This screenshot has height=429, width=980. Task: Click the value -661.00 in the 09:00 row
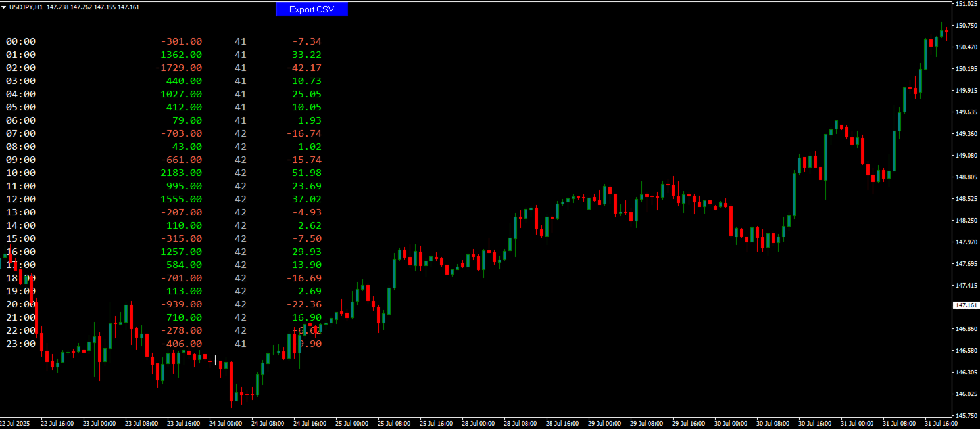(x=182, y=160)
